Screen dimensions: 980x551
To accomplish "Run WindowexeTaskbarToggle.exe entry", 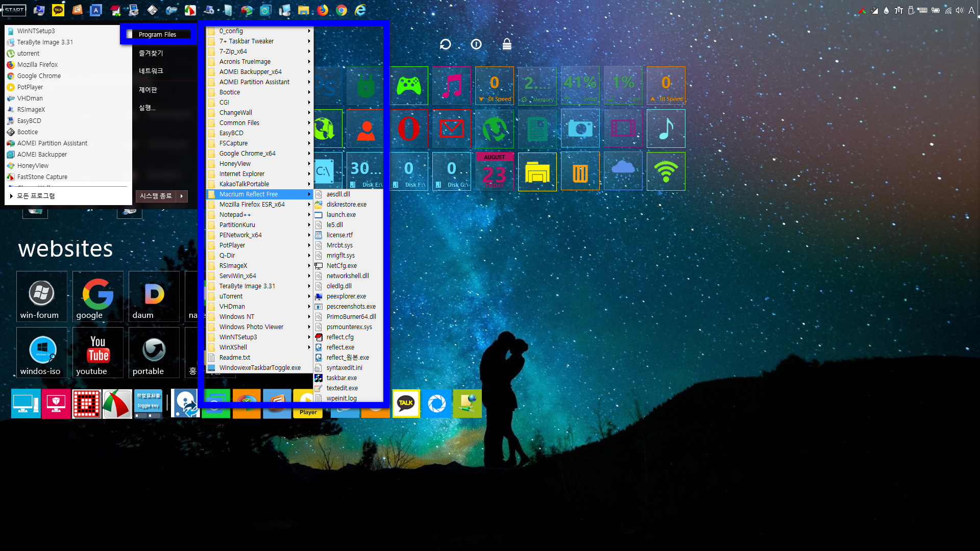I will click(x=259, y=368).
